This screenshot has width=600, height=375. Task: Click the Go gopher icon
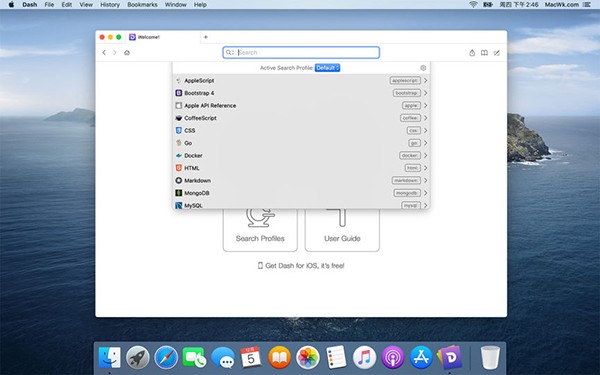[179, 143]
